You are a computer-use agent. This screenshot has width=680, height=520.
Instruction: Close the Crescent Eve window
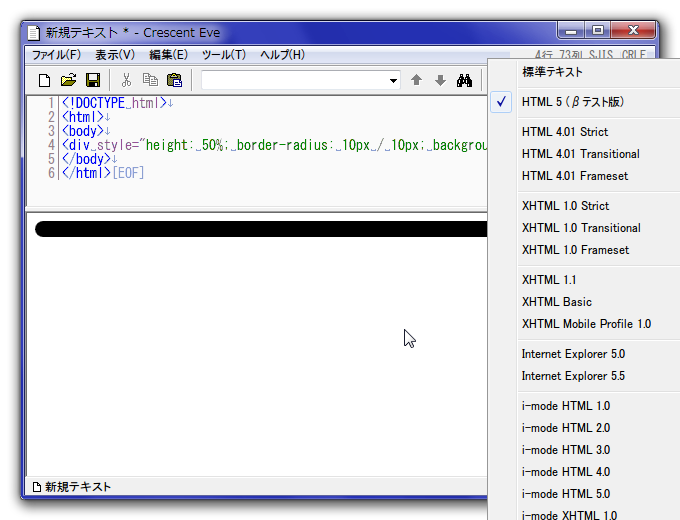[x=633, y=30]
